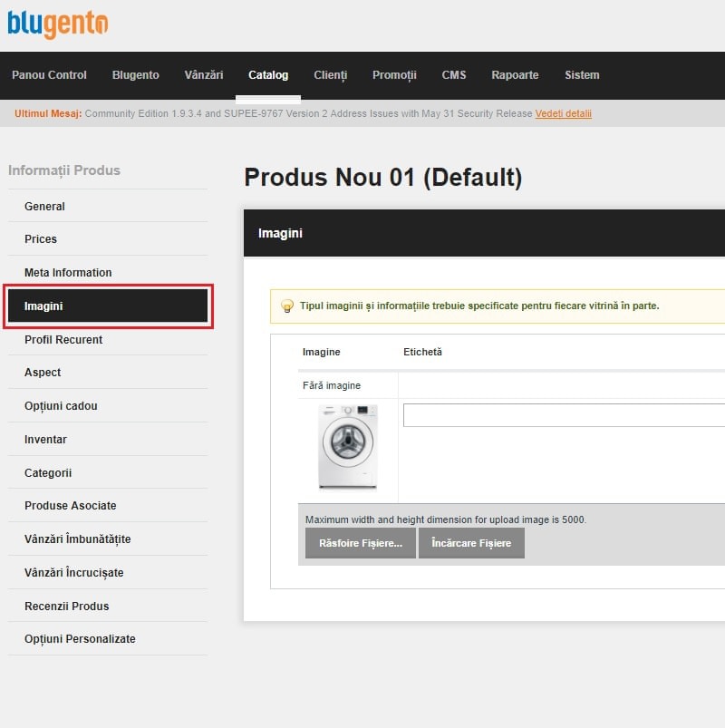Open the Produse Asociate tab
Viewport: 725px width, 728px height.
[x=108, y=506]
